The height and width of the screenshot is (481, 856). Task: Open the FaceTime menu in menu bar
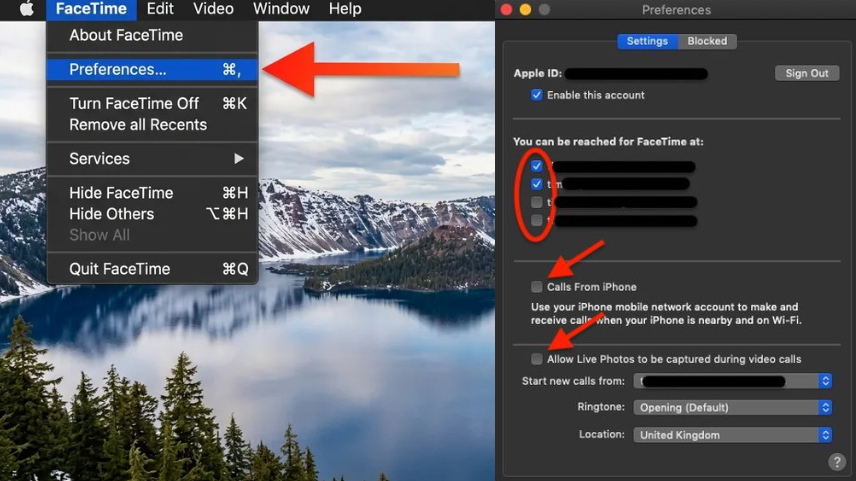point(91,9)
